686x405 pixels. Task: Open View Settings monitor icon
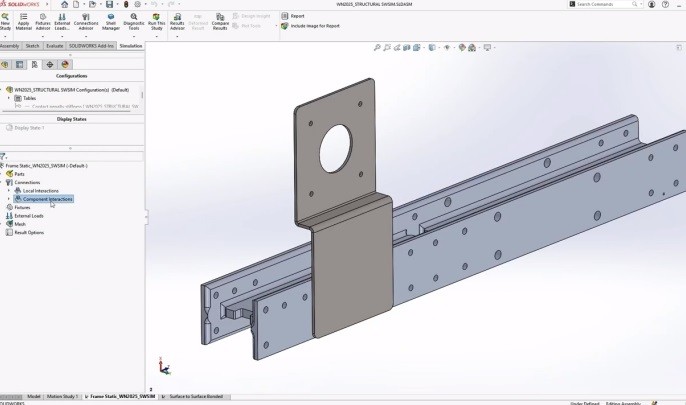(x=487, y=47)
